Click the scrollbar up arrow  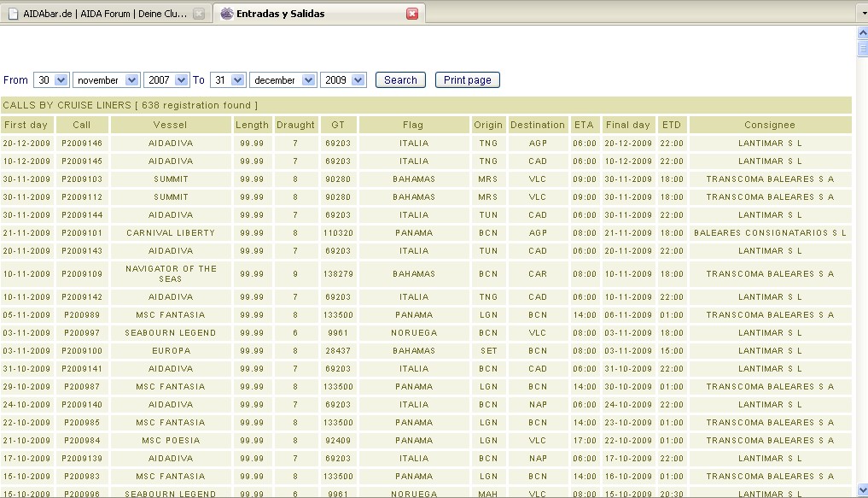862,33
